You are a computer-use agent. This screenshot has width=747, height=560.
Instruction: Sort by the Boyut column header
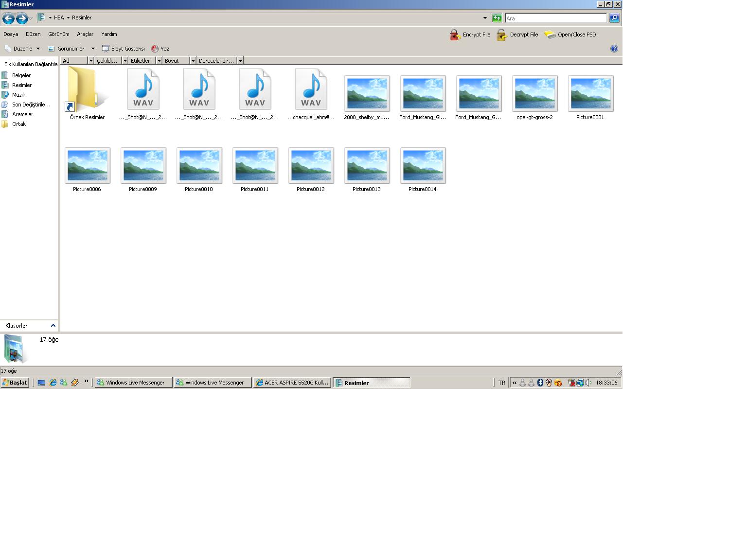[x=177, y=61]
